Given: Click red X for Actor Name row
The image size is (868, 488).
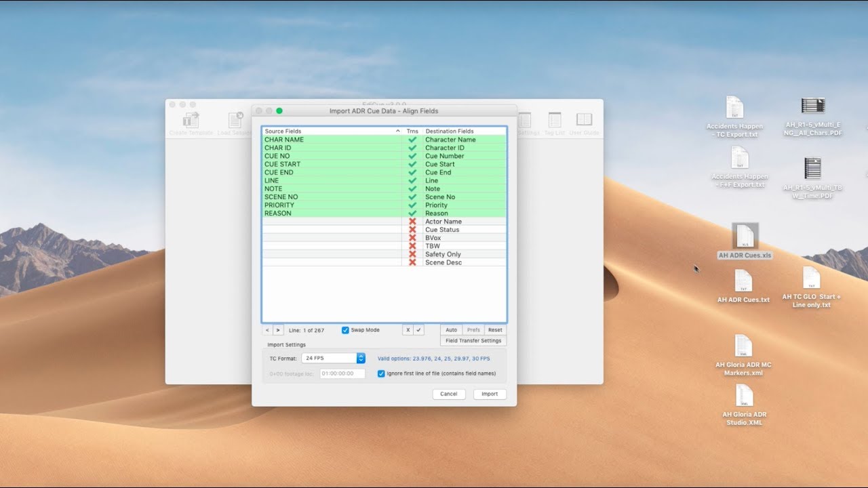Looking at the screenshot, I should pyautogui.click(x=412, y=222).
